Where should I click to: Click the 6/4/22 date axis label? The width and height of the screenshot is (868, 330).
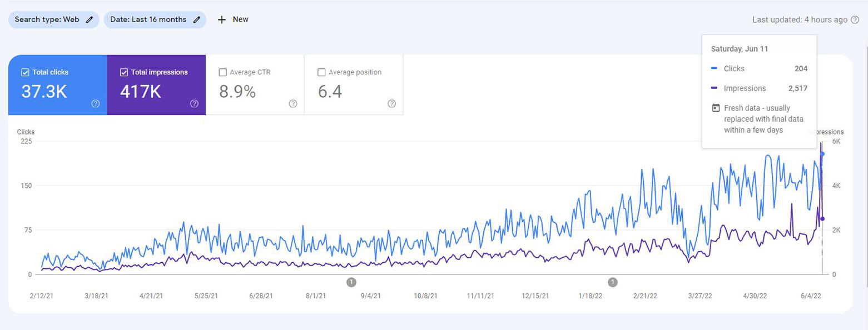(811, 296)
